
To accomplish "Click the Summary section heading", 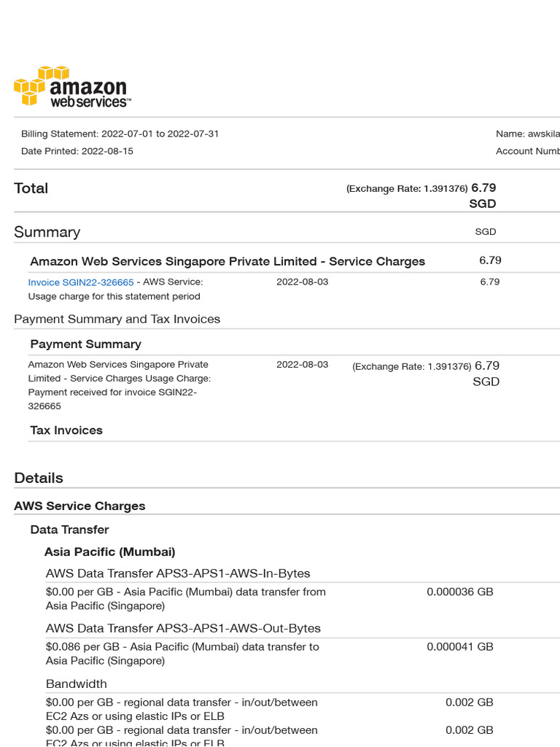I will click(47, 232).
